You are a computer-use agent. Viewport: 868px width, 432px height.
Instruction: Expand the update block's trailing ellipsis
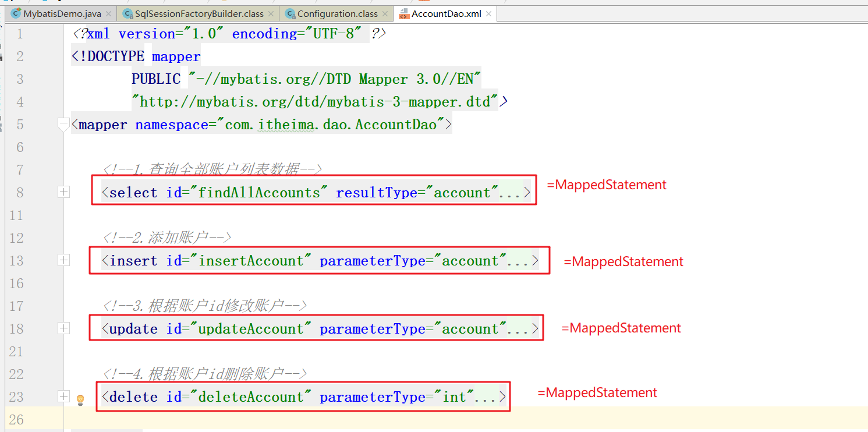click(x=518, y=329)
